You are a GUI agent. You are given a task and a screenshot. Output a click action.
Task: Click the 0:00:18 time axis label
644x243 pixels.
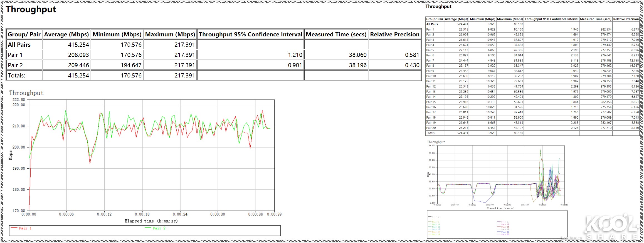(142, 214)
